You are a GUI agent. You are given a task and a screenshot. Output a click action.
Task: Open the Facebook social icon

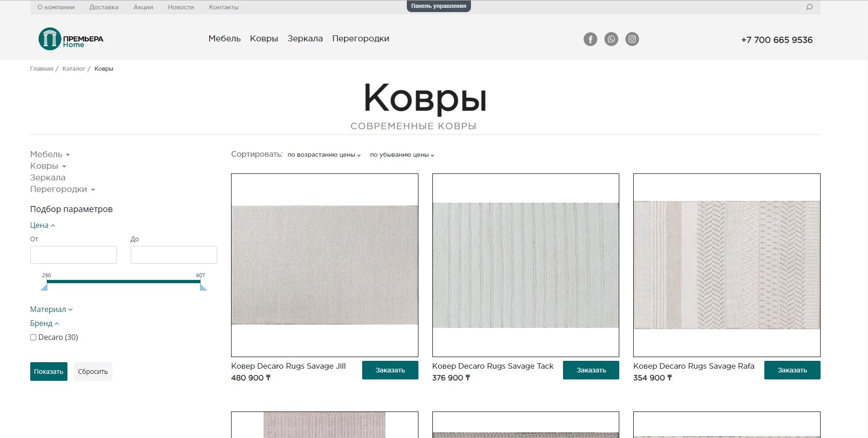coord(590,40)
